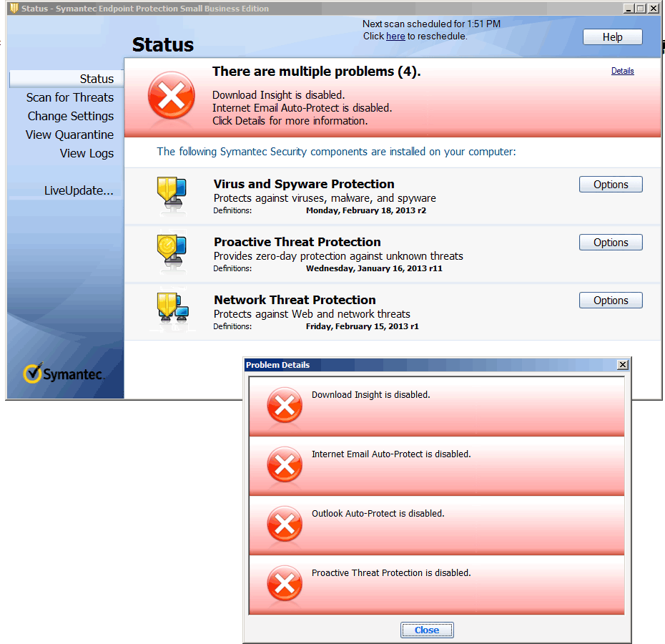Click the 'Virus and Spyware Protection' heading
This screenshot has width=665, height=644.
[x=304, y=184]
